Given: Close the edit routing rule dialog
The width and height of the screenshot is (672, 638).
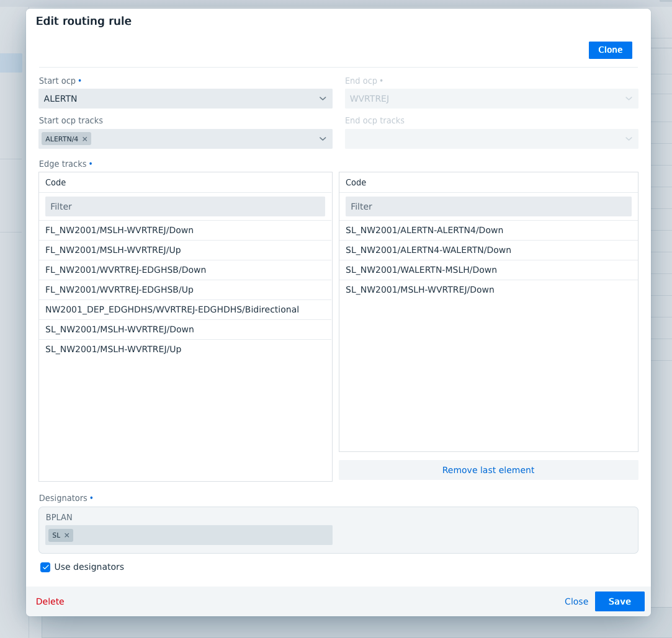Looking at the screenshot, I should 576,601.
